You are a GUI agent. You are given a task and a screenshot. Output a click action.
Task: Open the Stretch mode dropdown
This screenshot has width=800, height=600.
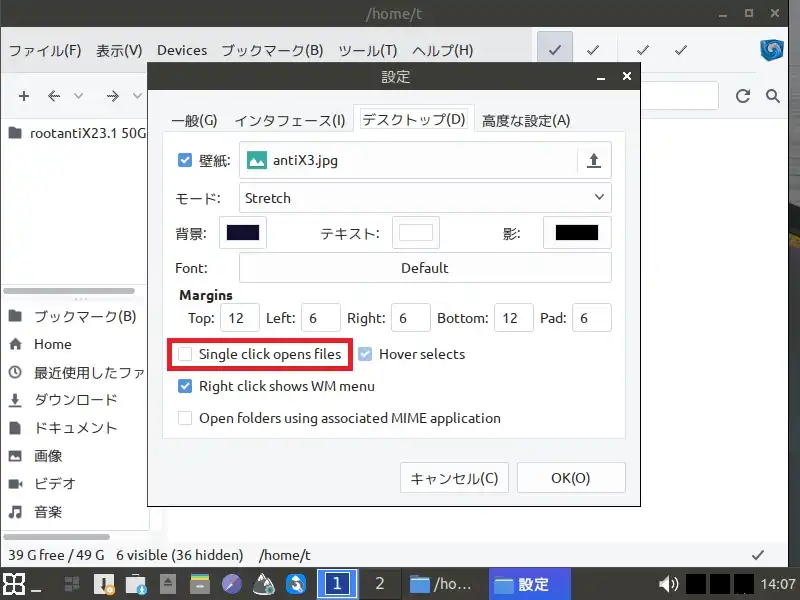click(425, 198)
